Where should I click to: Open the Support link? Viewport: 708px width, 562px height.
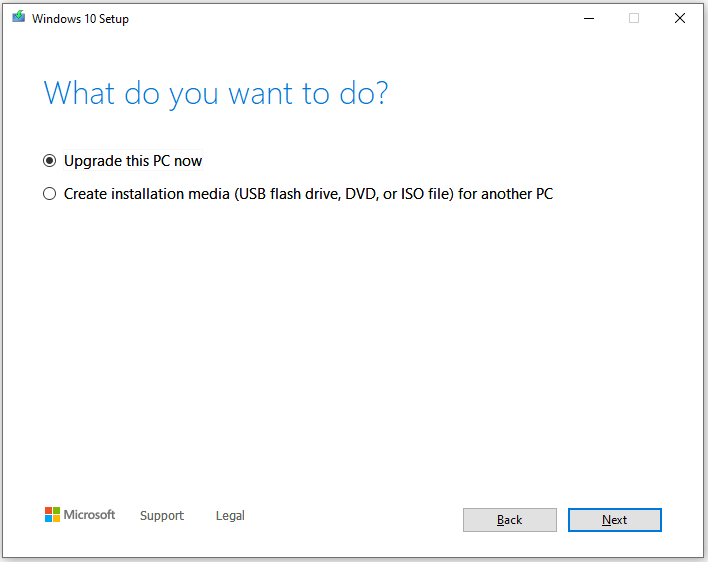coord(162,516)
